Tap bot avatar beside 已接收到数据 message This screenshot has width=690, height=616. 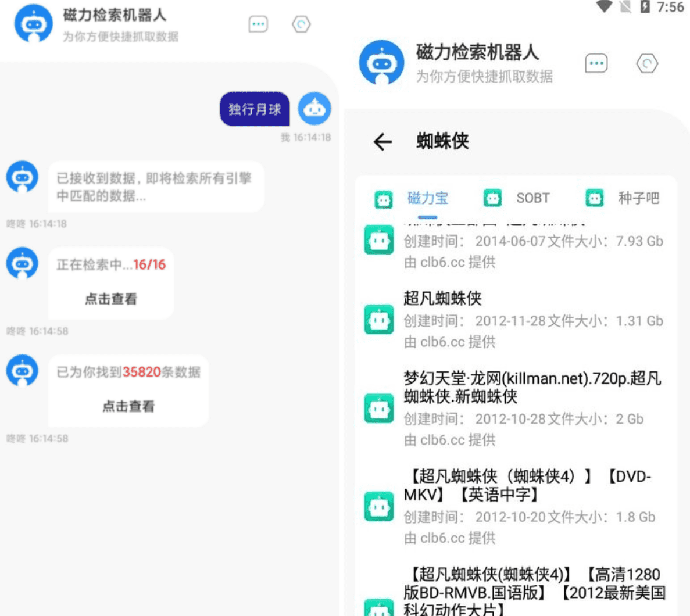point(22,177)
